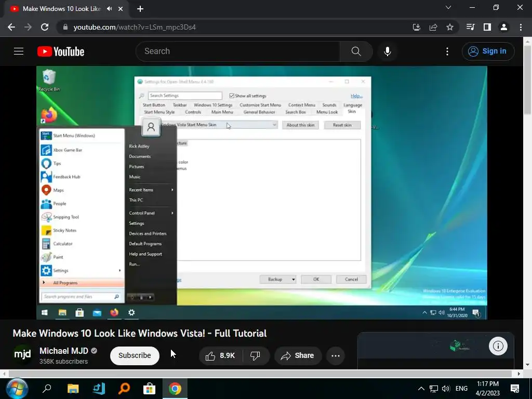Click the info card icon
Image resolution: width=532 pixels, height=399 pixels.
(498, 346)
